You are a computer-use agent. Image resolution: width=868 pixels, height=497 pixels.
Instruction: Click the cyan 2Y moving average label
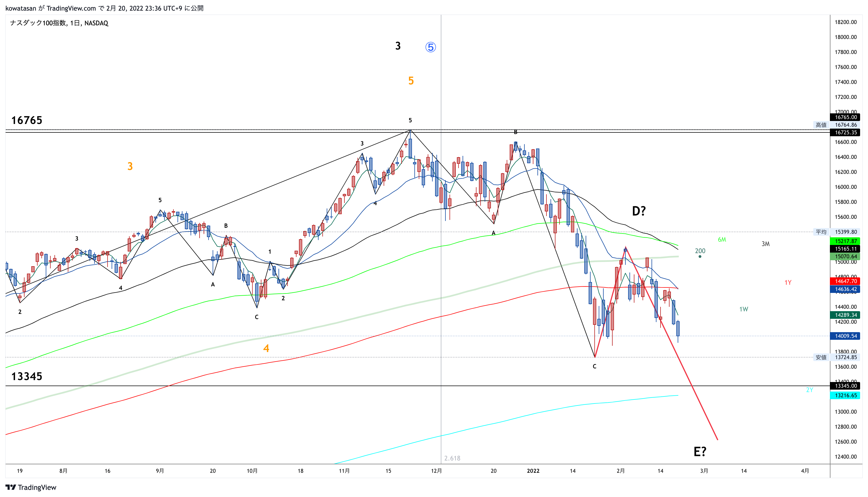pos(809,390)
